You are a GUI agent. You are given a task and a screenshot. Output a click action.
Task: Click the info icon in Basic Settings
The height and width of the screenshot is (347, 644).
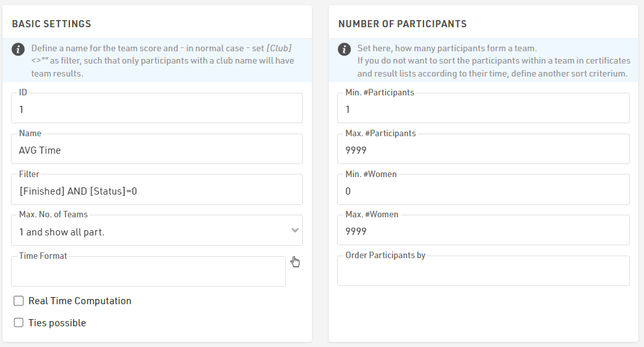[19, 49]
